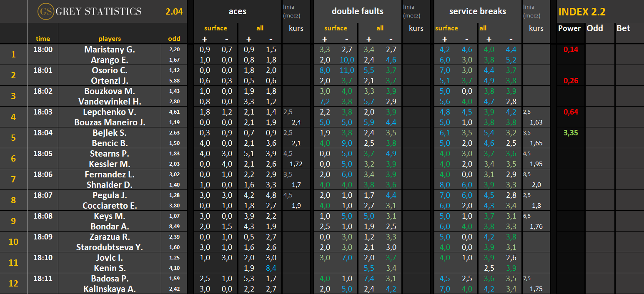Screen dimensions: 644x294
Task: Click player name Pegula J.
Action: pos(110,195)
